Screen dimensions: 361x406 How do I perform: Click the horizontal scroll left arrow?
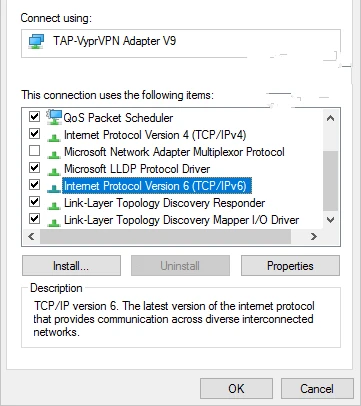pos(31,237)
